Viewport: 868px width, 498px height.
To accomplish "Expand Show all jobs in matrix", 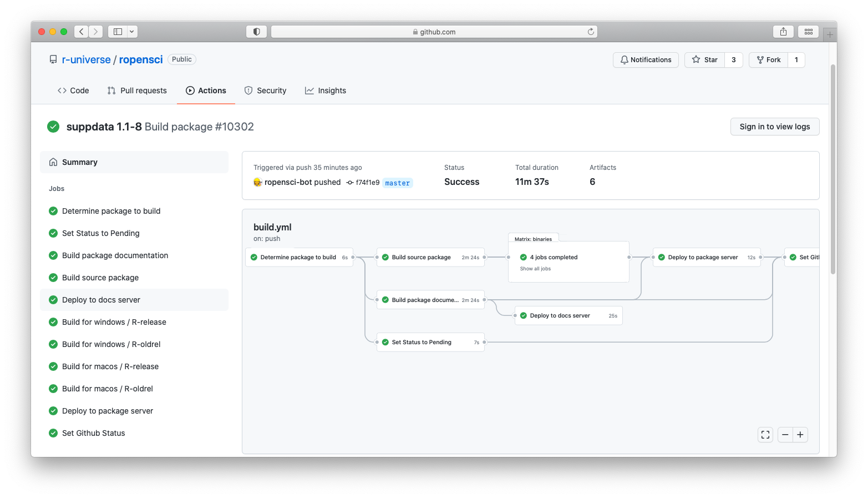I will [535, 269].
